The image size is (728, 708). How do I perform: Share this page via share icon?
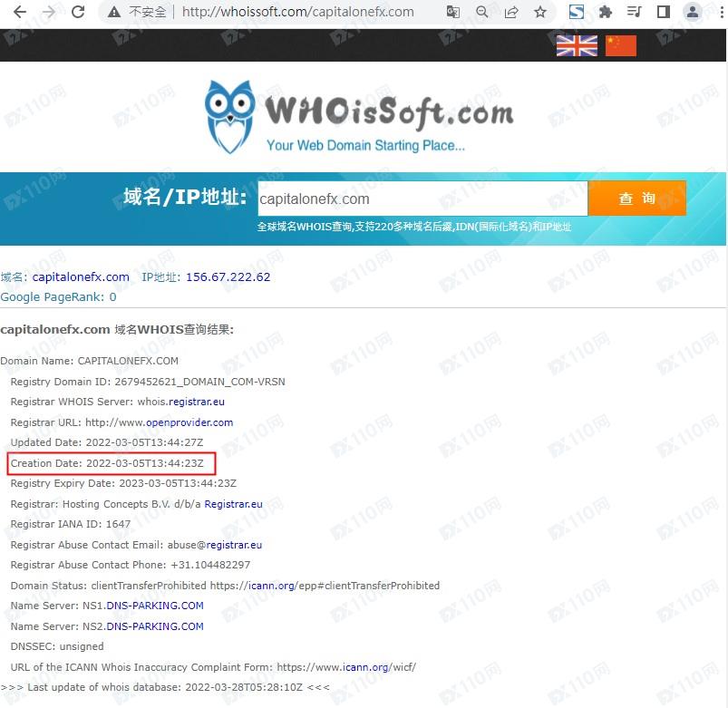tap(511, 12)
